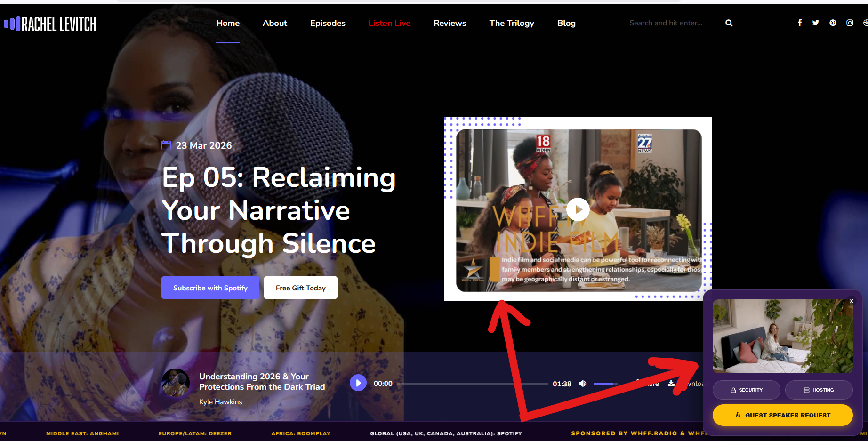Click the episode cover thumbnail in player

[176, 383]
